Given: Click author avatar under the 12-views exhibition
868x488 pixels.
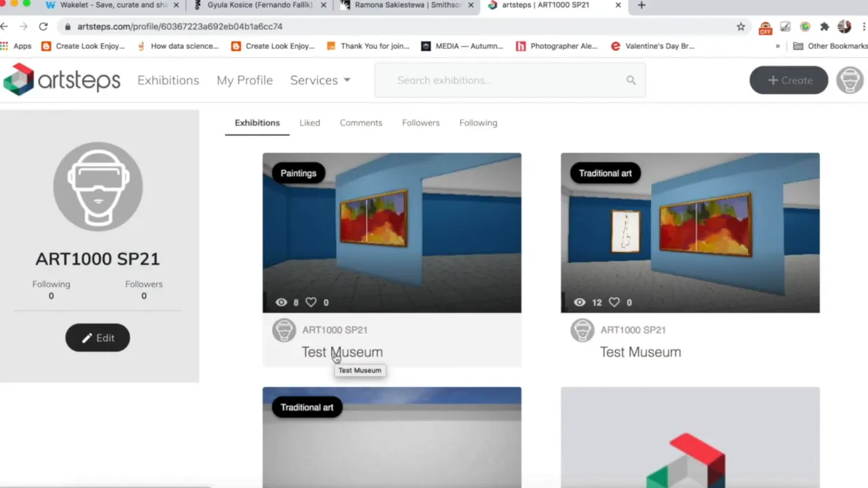Looking at the screenshot, I should coord(583,330).
